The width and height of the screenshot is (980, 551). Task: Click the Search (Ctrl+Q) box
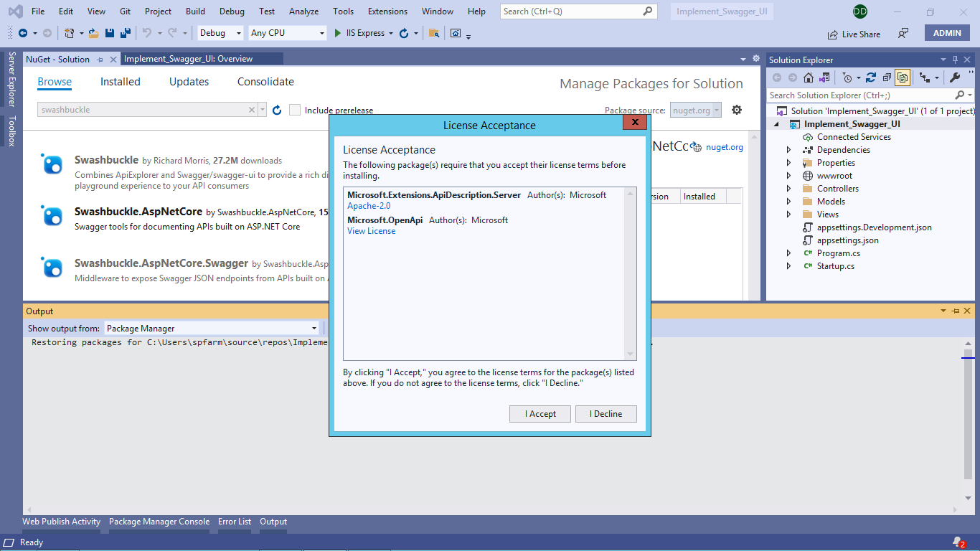pos(578,11)
